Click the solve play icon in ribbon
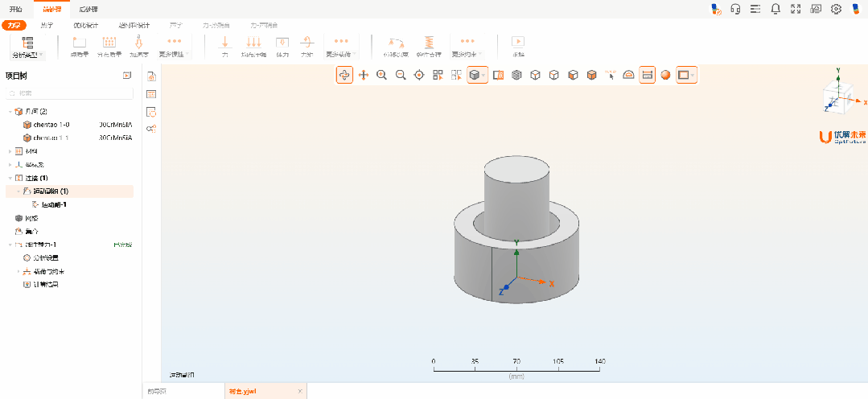Image resolution: width=868 pixels, height=399 pixels. pyautogui.click(x=518, y=42)
